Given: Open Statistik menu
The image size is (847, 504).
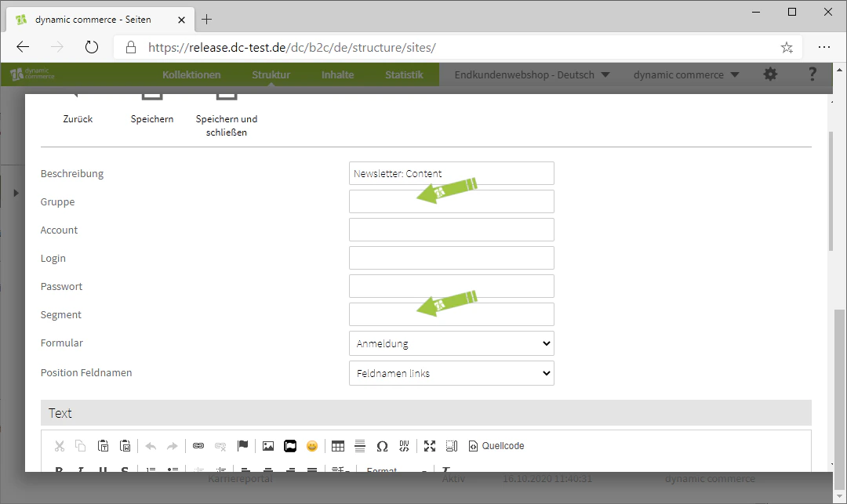Looking at the screenshot, I should [404, 74].
